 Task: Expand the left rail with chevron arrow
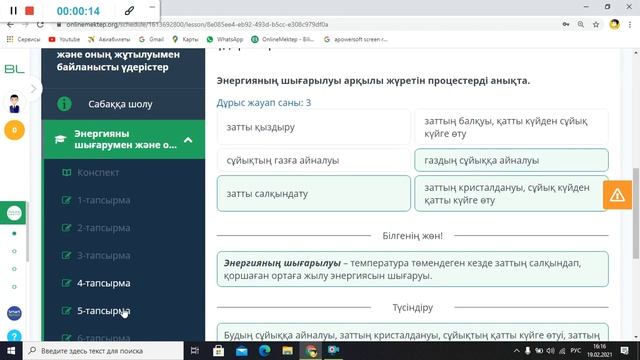[33, 89]
